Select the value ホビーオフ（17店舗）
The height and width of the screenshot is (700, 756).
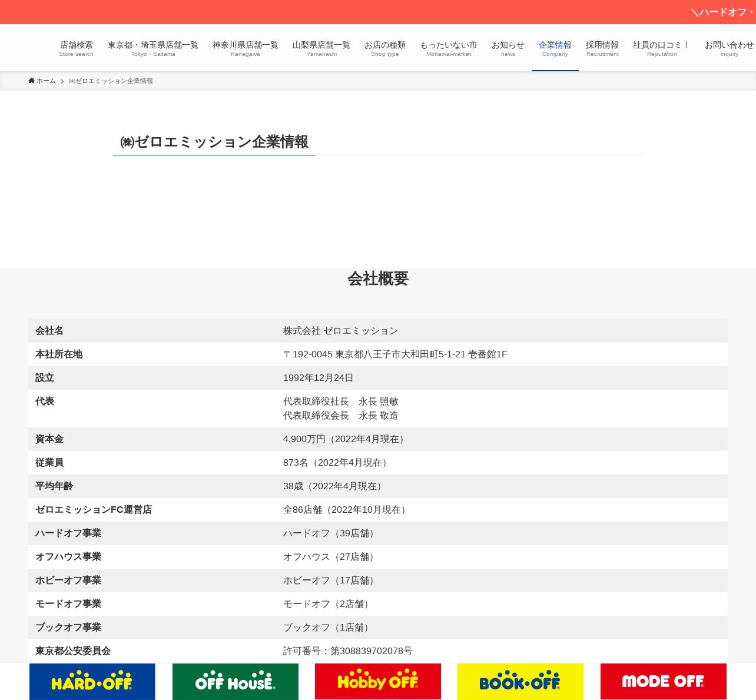pos(331,580)
